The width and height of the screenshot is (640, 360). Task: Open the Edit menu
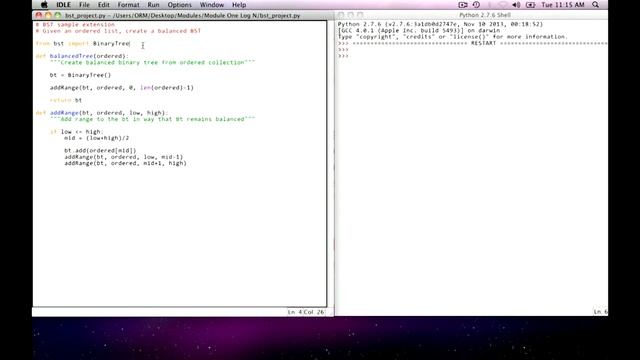[x=104, y=5]
